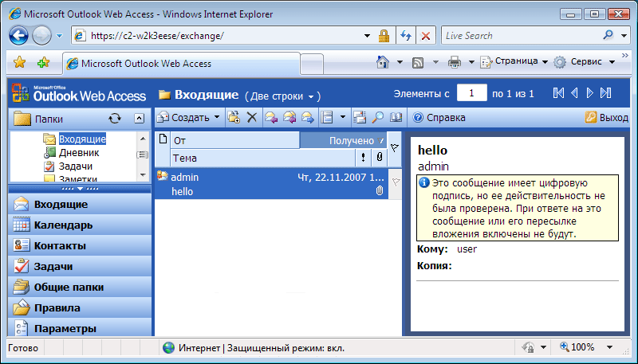Screen dimensions: 638x364
Task: View security report via lock icon
Action: click(x=384, y=36)
